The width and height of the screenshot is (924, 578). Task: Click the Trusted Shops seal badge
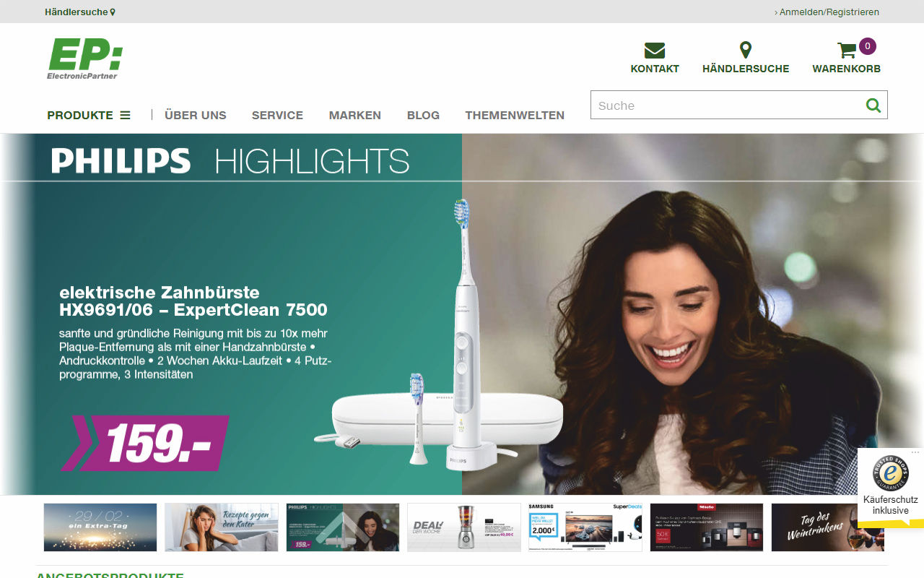point(891,474)
